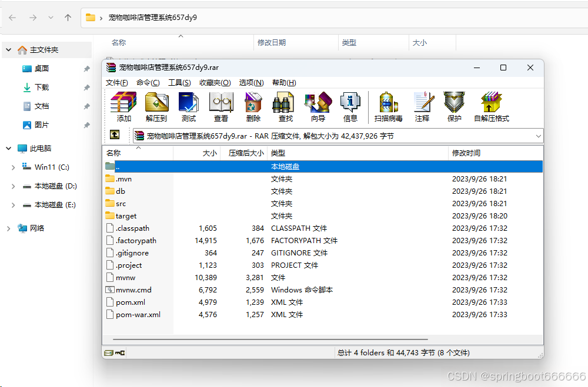588x387 pixels.
Task: Click the Test (测试) archive icon
Action: pyautogui.click(x=189, y=107)
